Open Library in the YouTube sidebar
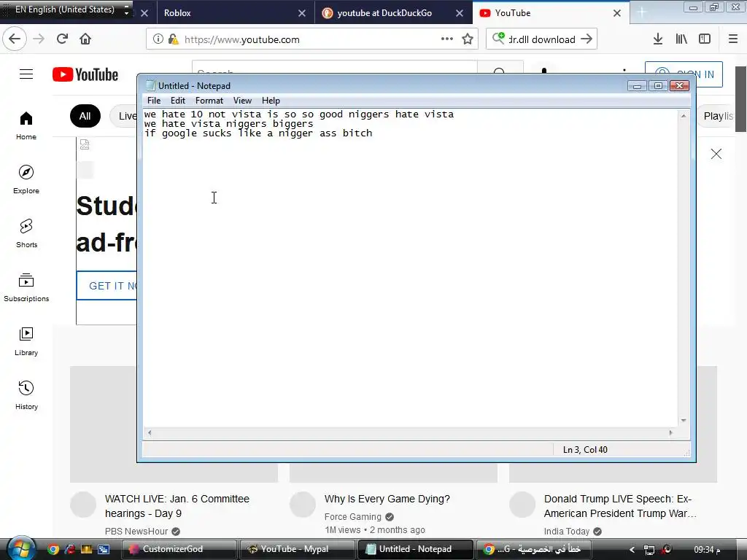This screenshot has width=747, height=560. 26,341
